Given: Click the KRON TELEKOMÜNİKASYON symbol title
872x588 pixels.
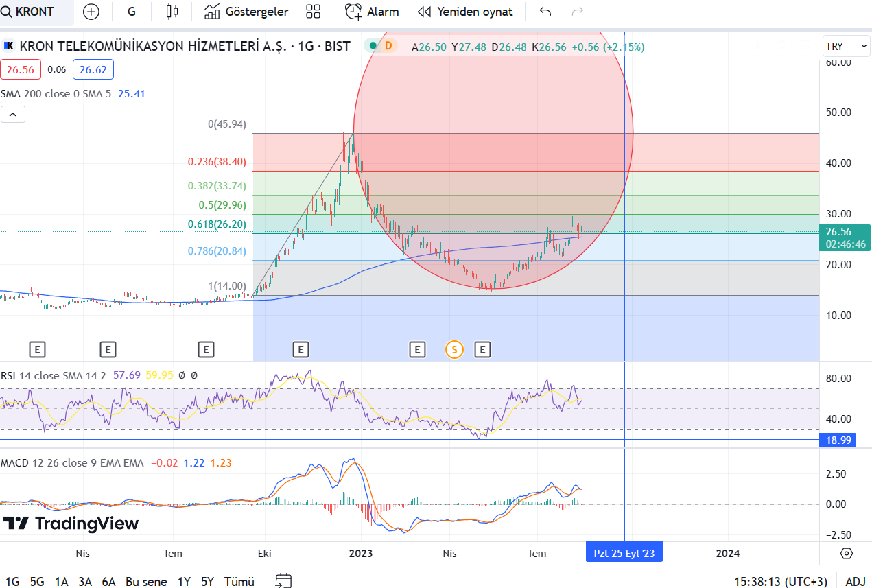Looking at the screenshot, I should tap(185, 46).
